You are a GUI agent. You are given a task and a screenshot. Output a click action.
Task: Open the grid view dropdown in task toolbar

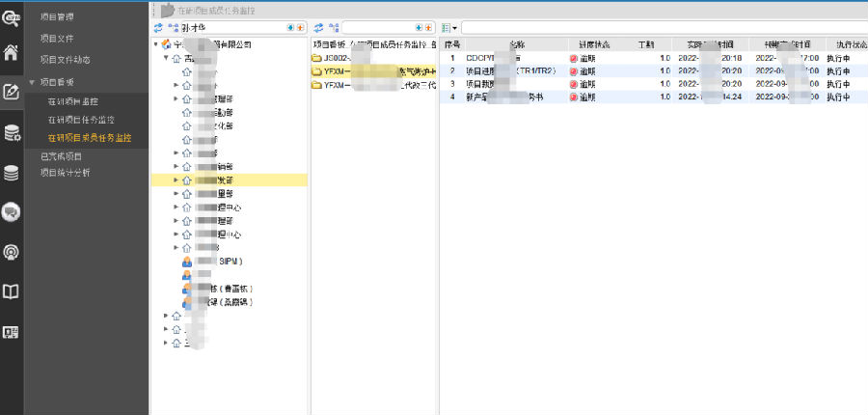[450, 28]
